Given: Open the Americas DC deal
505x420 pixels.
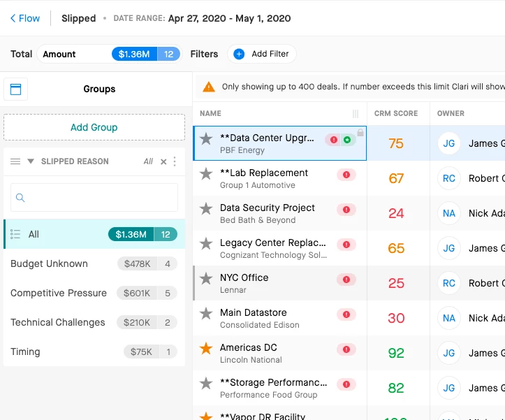Looking at the screenshot, I should tap(249, 348).
